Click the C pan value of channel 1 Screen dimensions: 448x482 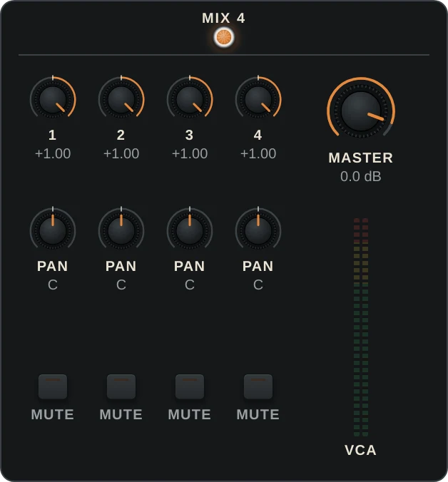click(53, 285)
